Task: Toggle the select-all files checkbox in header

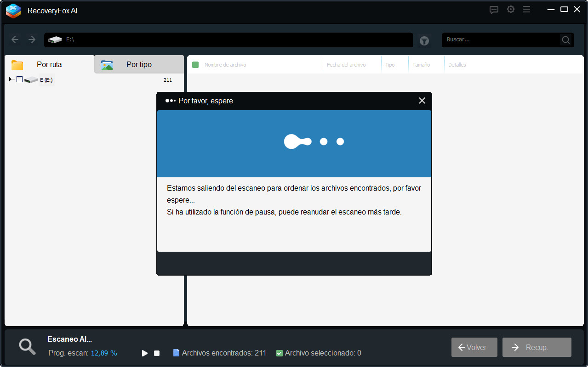Action: coord(195,65)
